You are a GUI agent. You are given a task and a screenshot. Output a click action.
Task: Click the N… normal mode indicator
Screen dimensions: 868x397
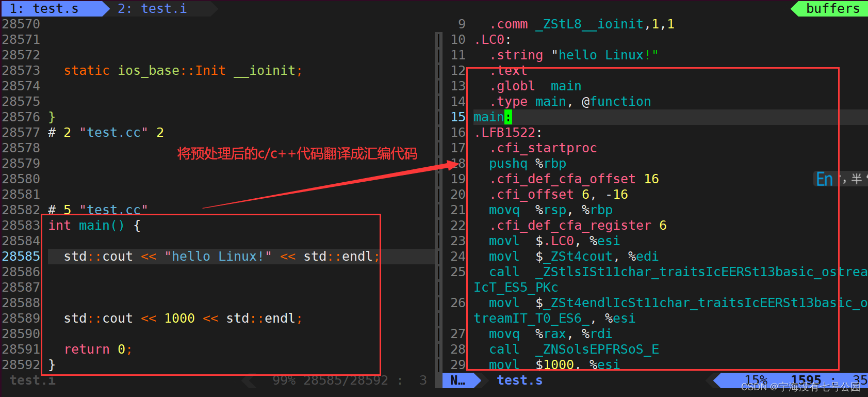point(457,380)
